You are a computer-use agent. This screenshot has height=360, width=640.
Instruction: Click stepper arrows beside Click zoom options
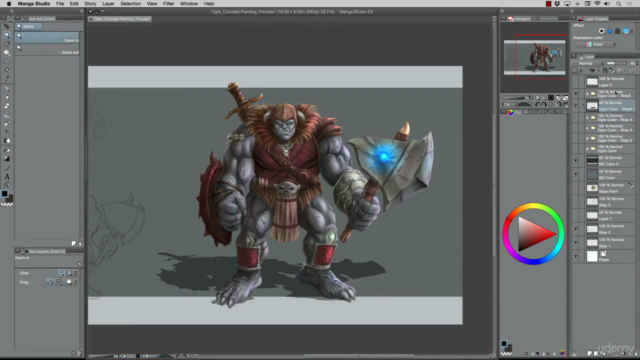76,273
